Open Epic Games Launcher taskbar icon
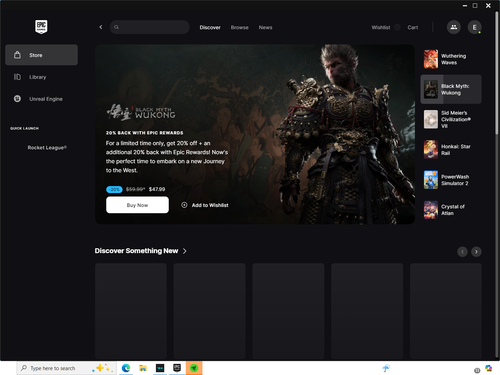This screenshot has height=375, width=500. [x=177, y=368]
